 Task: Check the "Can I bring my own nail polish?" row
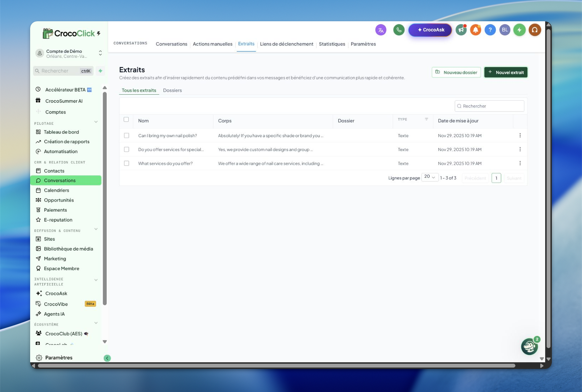click(127, 135)
